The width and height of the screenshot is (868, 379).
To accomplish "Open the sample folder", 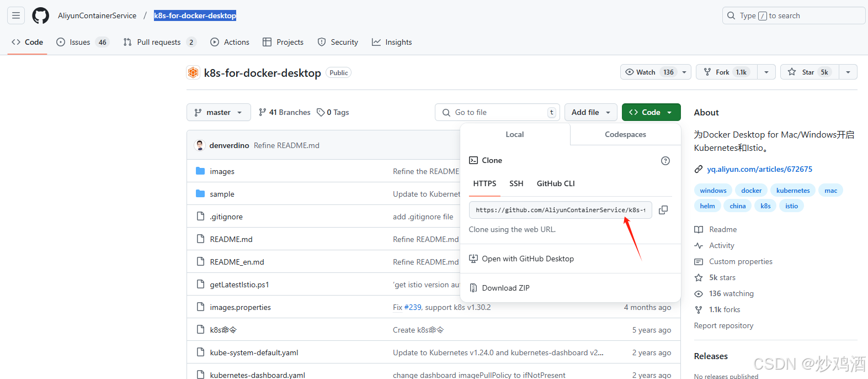I will coord(222,194).
